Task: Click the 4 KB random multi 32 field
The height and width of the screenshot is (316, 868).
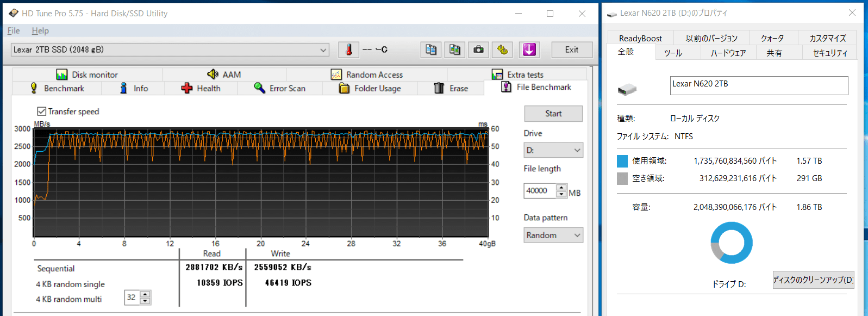Action: click(x=132, y=298)
